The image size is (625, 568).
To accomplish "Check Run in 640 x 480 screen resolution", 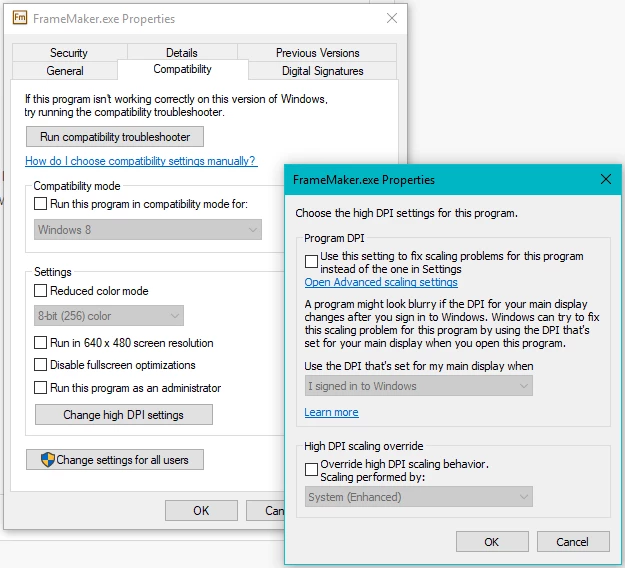I will point(40,342).
